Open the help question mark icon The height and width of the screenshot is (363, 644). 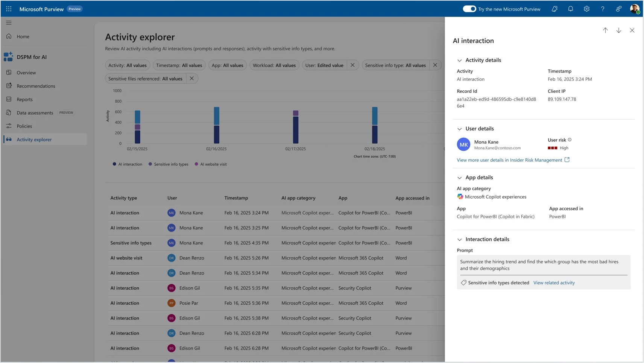pyautogui.click(x=602, y=9)
